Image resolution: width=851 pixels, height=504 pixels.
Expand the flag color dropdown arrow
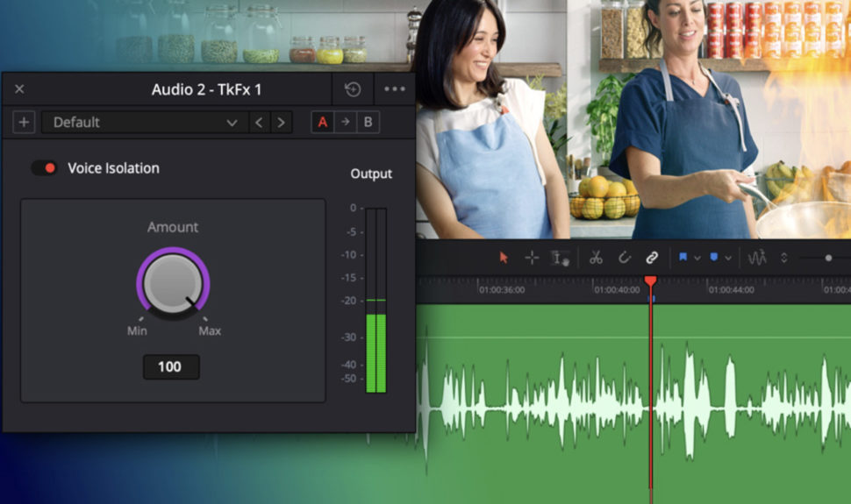697,259
